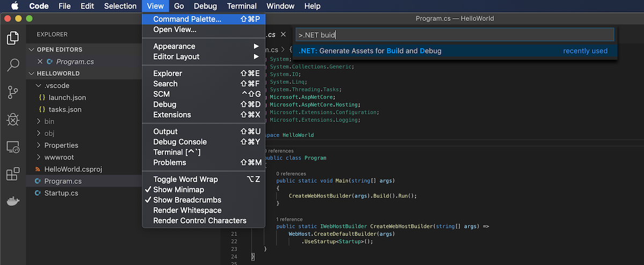This screenshot has width=644, height=265.
Task: Toggle Render Whitespace option
Action: (203, 210)
